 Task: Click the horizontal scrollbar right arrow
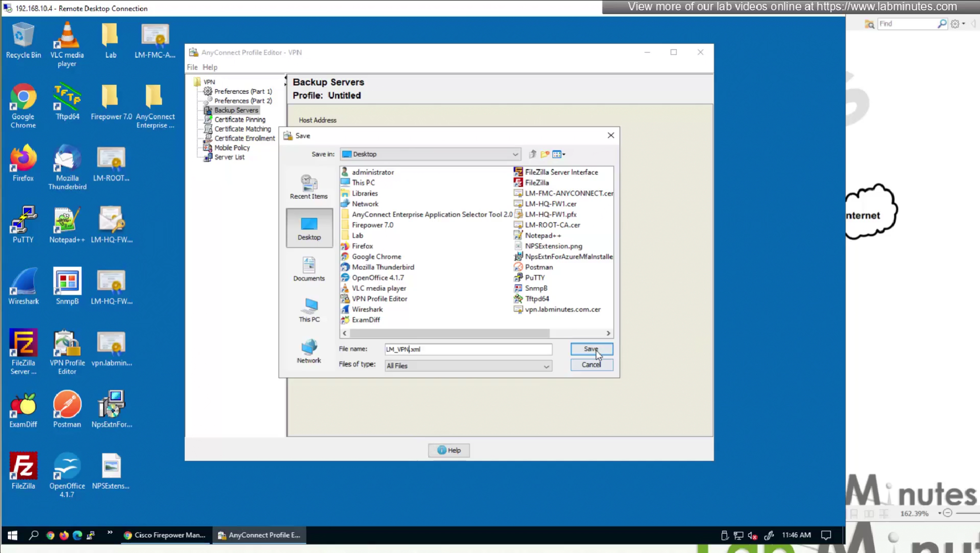[608, 333]
